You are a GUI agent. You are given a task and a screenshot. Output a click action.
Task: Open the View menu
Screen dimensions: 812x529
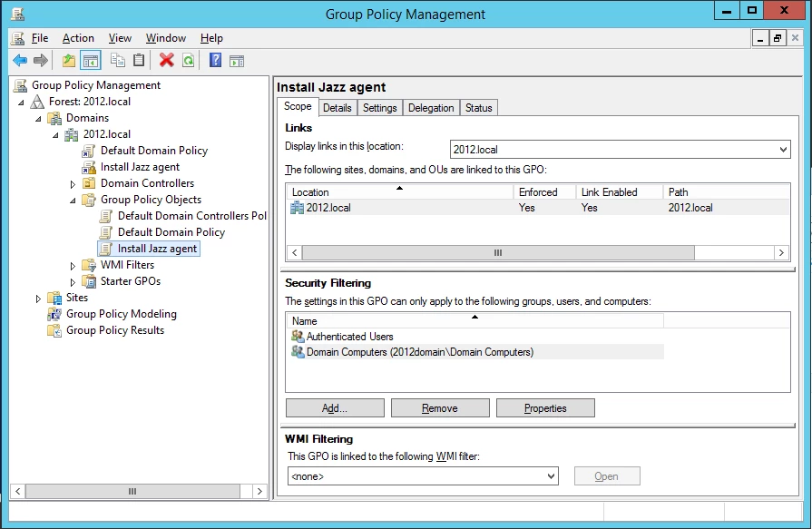[120, 38]
